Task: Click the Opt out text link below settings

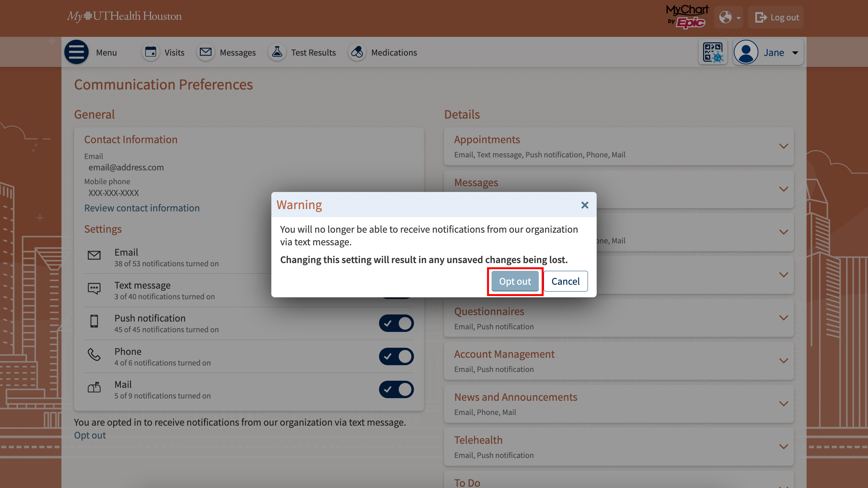Action: (90, 435)
